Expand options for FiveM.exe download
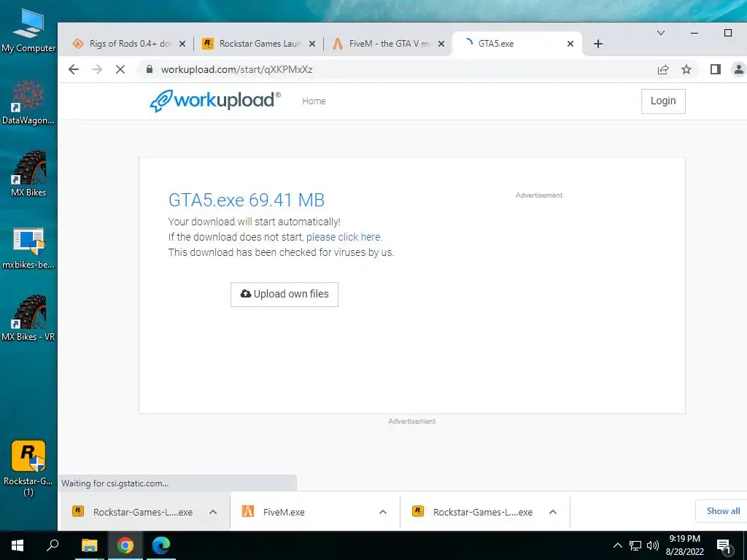This screenshot has height=560, width=747. 382,513
